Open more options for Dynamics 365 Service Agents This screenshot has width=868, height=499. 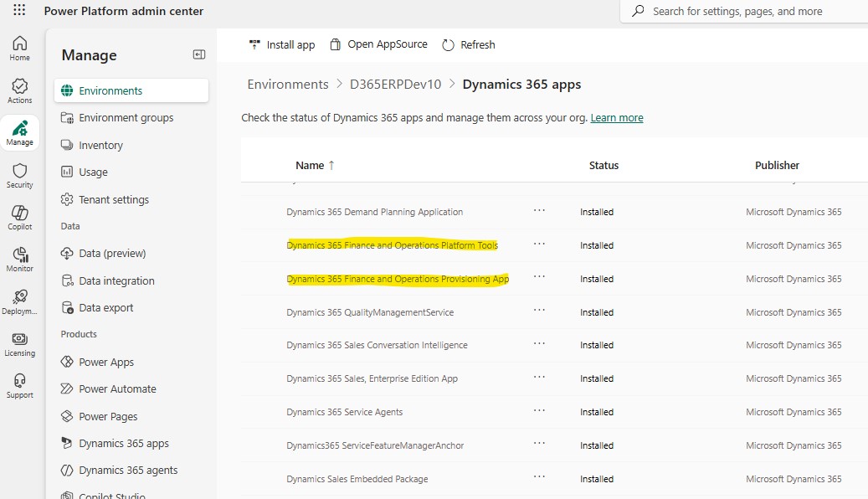tap(539, 410)
